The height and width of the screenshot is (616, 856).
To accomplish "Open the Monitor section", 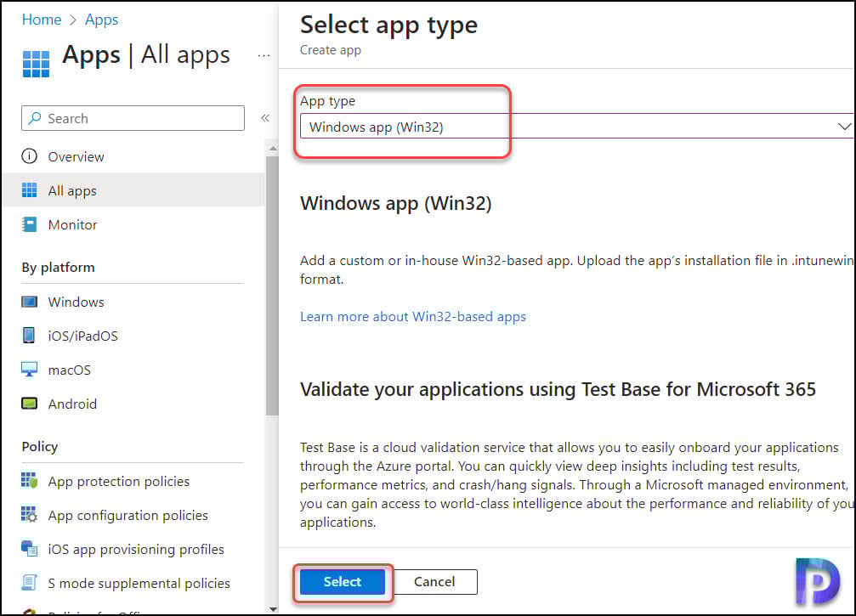I will 133,224.
